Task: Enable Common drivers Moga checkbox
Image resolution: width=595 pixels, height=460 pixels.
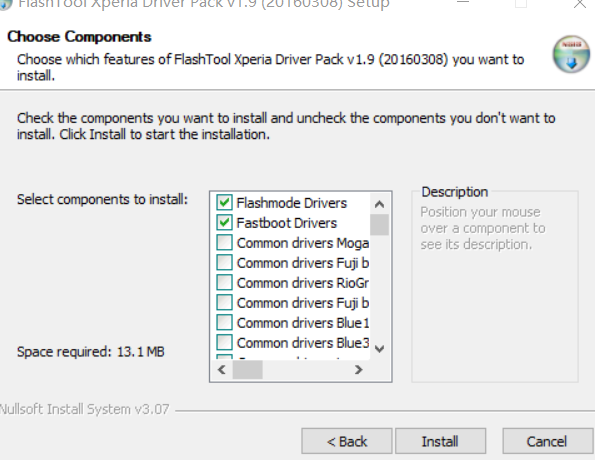Action: tap(224, 243)
